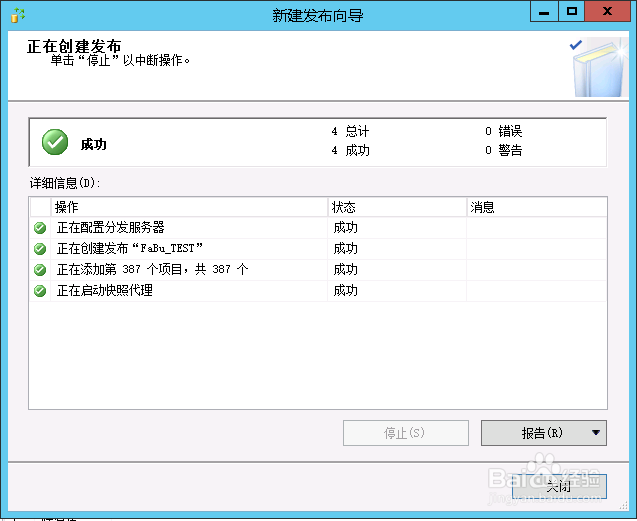Viewport: 637px width, 521px height.
Task: Select row 正在添加第 387 个项目，共 387 个
Action: (318, 270)
